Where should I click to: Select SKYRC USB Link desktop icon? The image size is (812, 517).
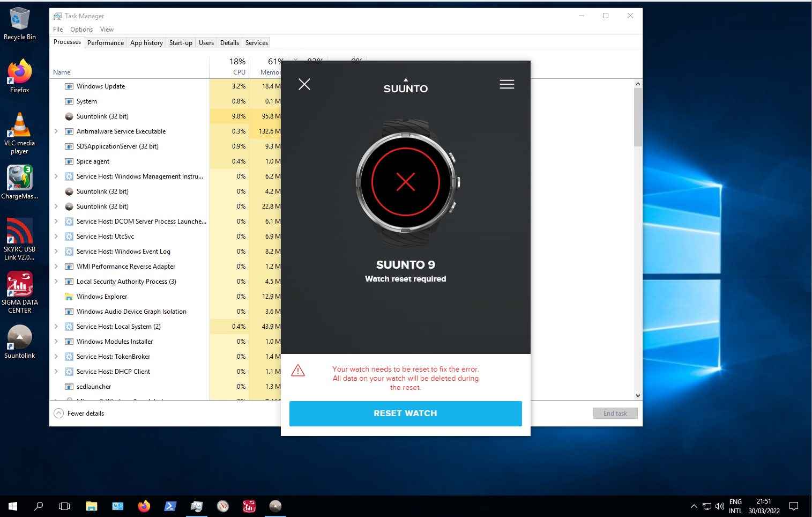pyautogui.click(x=20, y=239)
